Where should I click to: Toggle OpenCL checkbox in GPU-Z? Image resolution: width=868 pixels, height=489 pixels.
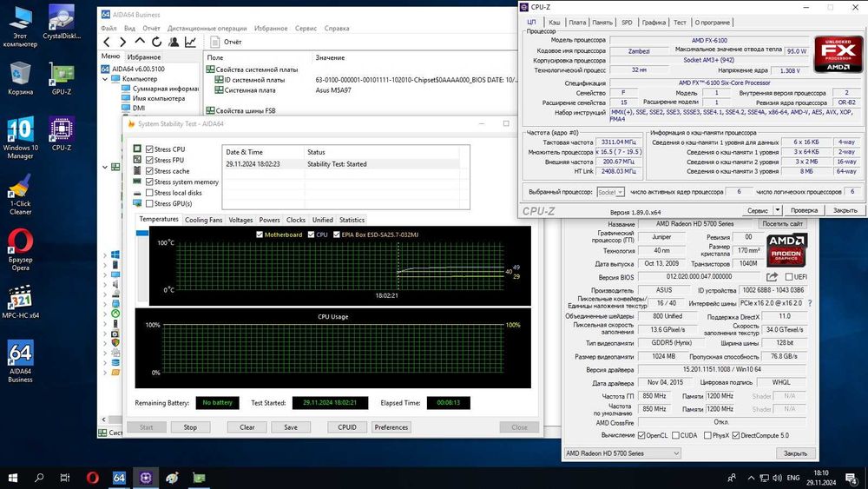pyautogui.click(x=641, y=435)
